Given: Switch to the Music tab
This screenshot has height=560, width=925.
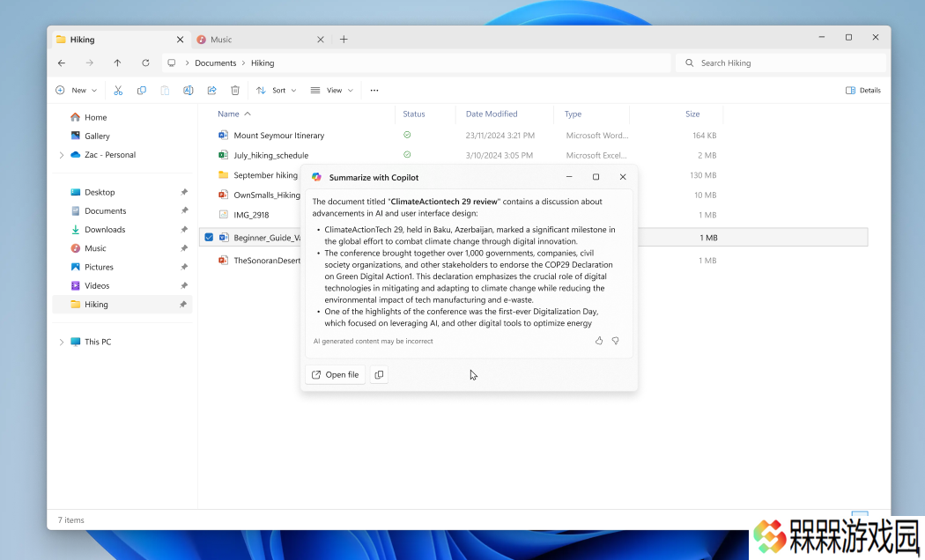Looking at the screenshot, I should [260, 40].
